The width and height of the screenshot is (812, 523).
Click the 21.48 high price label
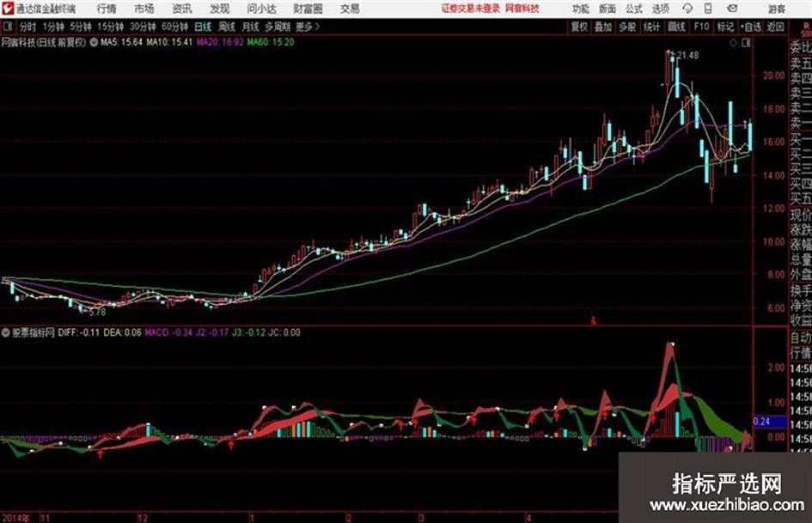coord(687,56)
